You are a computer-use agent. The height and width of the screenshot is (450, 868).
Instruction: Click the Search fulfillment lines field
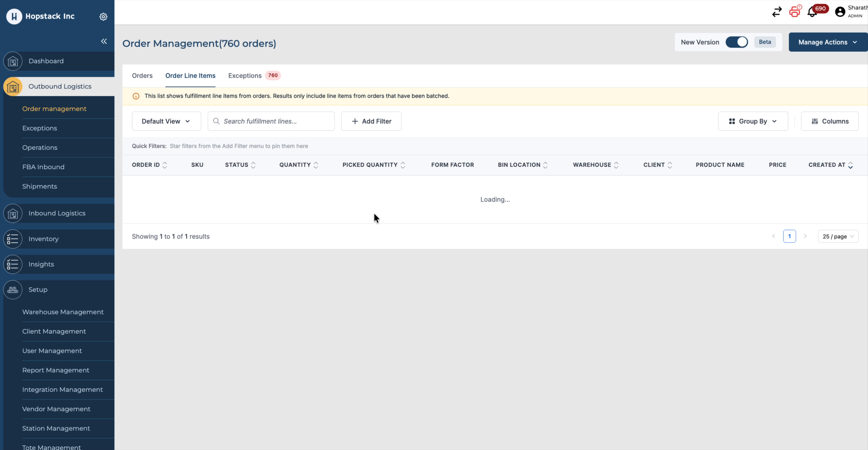pyautogui.click(x=271, y=121)
